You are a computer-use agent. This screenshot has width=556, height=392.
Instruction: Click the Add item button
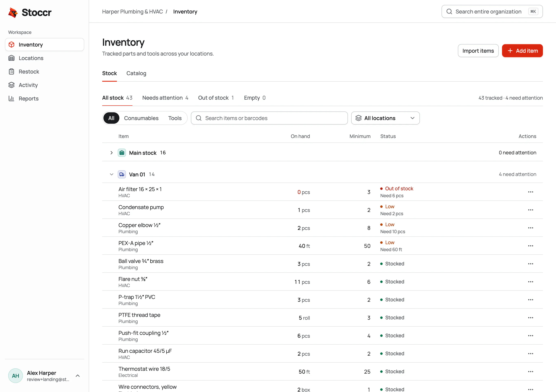522,51
